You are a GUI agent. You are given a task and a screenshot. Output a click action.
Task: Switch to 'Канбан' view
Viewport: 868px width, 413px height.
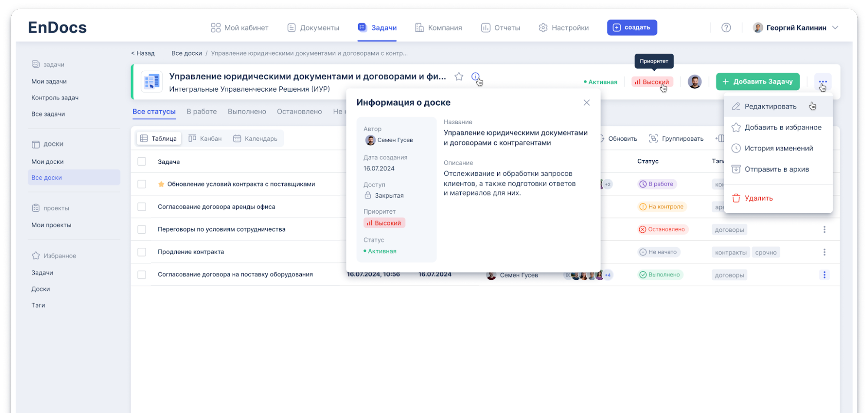[205, 139]
